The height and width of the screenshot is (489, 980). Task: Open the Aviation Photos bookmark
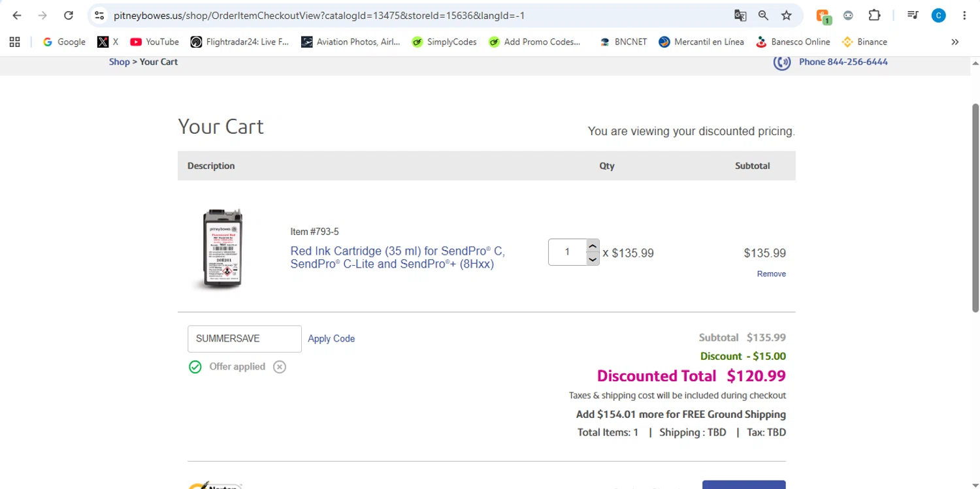(351, 42)
